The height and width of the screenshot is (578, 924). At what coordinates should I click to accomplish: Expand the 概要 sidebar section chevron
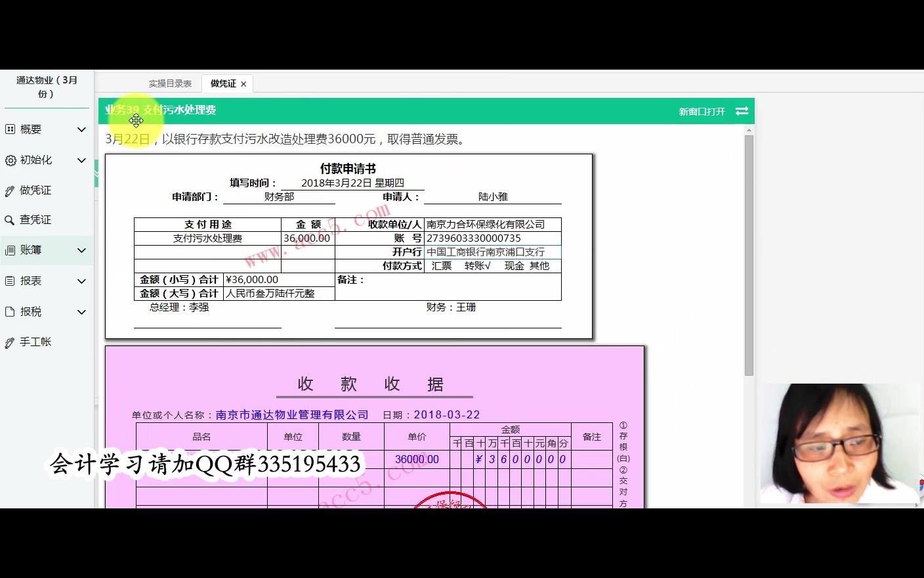pyautogui.click(x=81, y=129)
